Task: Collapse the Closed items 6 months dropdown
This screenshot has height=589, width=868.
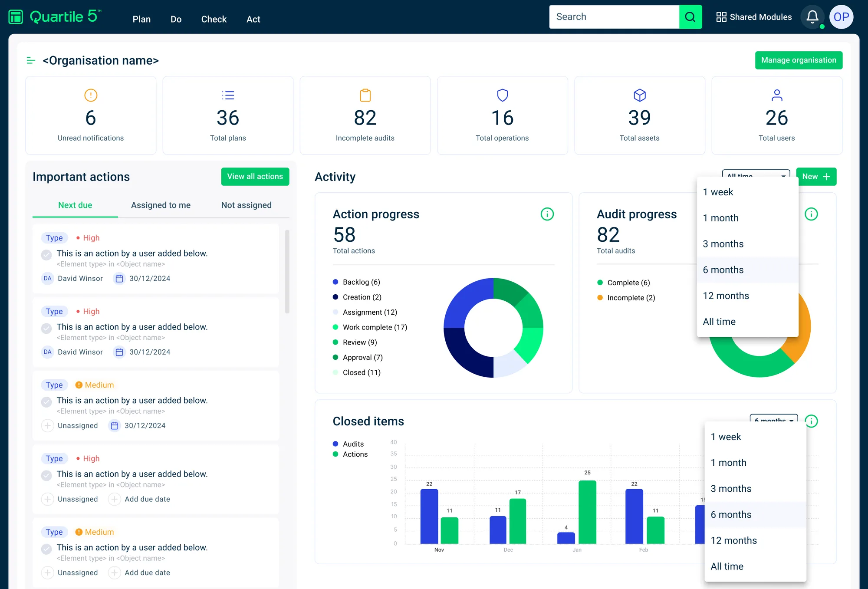Action: [x=774, y=418]
